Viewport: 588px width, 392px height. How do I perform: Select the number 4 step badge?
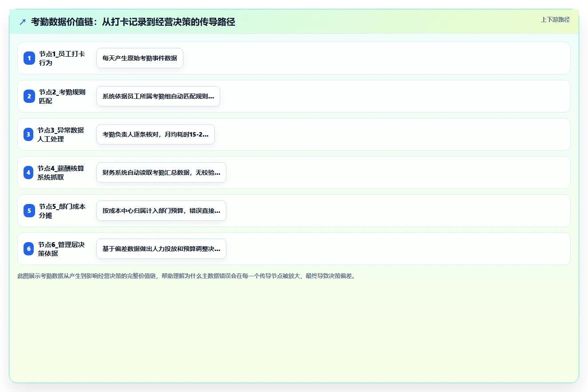[28, 172]
